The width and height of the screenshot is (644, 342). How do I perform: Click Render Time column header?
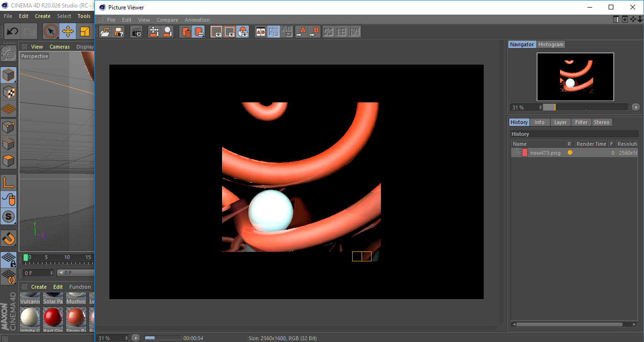click(591, 144)
